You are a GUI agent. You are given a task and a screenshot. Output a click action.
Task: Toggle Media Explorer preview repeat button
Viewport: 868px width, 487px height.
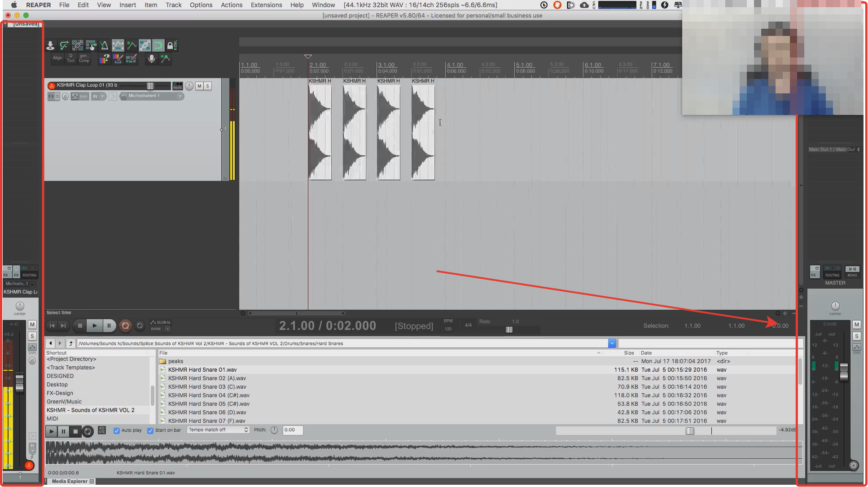88,431
